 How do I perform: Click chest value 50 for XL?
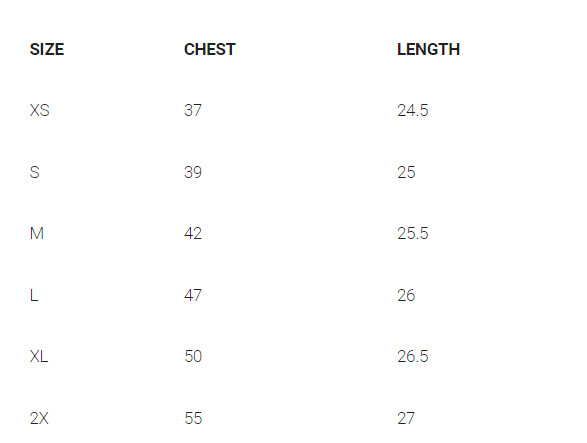coord(193,356)
